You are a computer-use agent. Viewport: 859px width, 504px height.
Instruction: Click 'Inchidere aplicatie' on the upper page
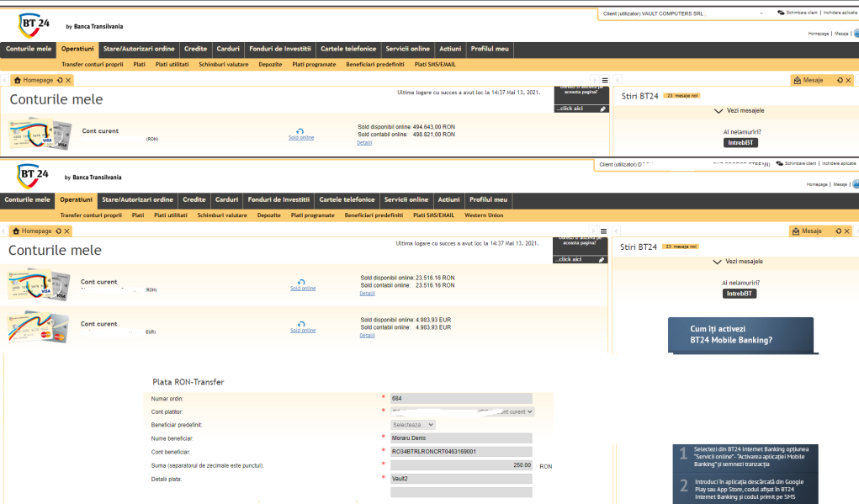tap(840, 13)
